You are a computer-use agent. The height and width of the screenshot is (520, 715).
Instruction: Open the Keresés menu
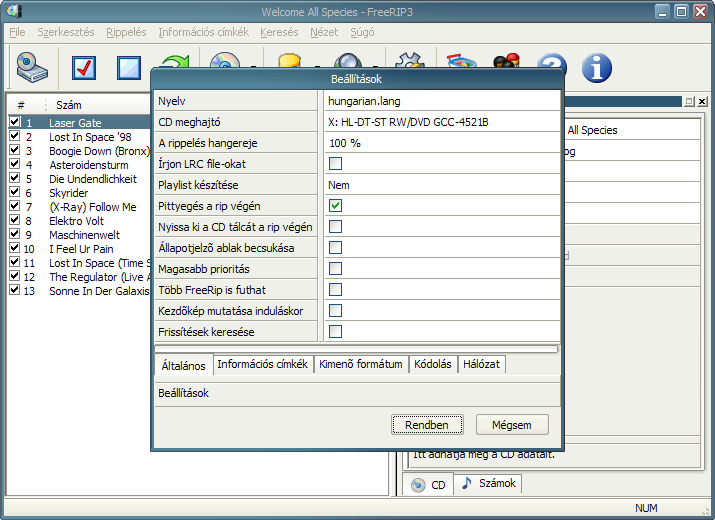coord(279,32)
